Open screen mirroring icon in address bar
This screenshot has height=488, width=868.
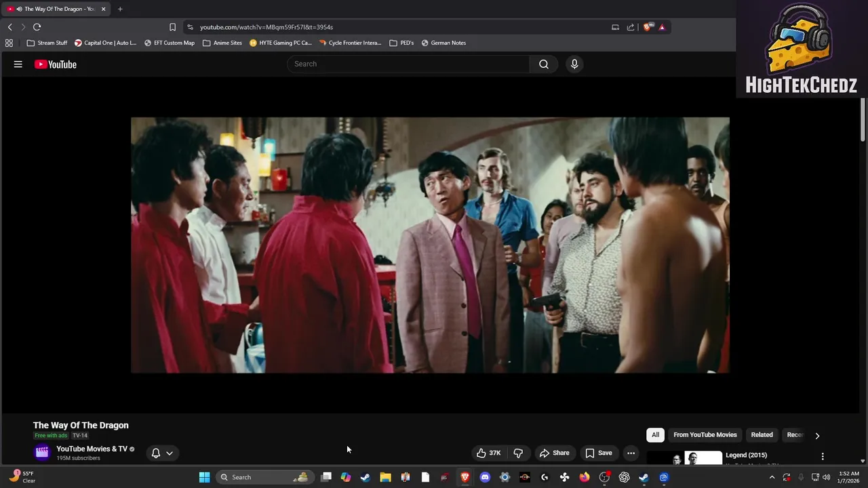pyautogui.click(x=615, y=27)
